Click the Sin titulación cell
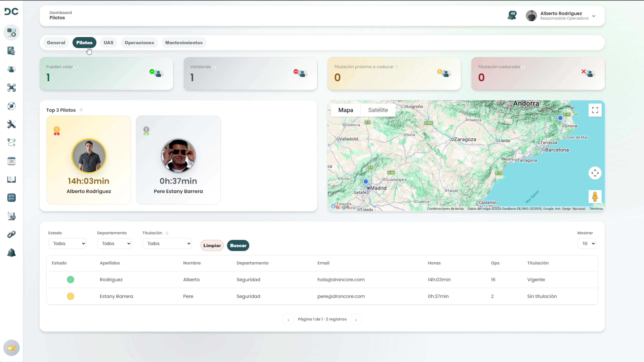 pyautogui.click(x=542, y=296)
